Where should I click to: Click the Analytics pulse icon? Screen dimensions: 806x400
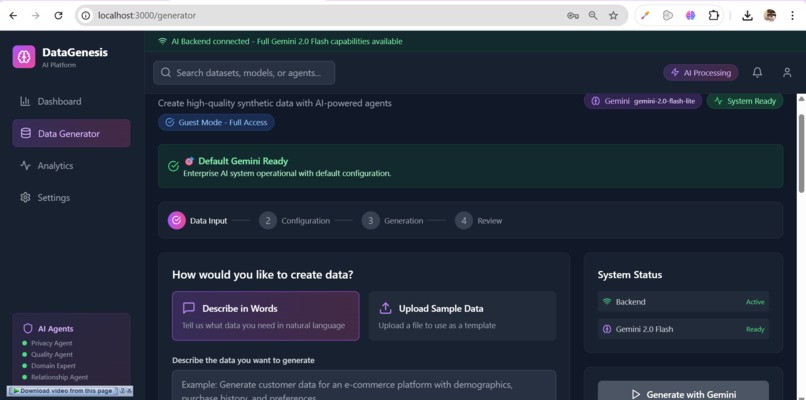pos(25,166)
